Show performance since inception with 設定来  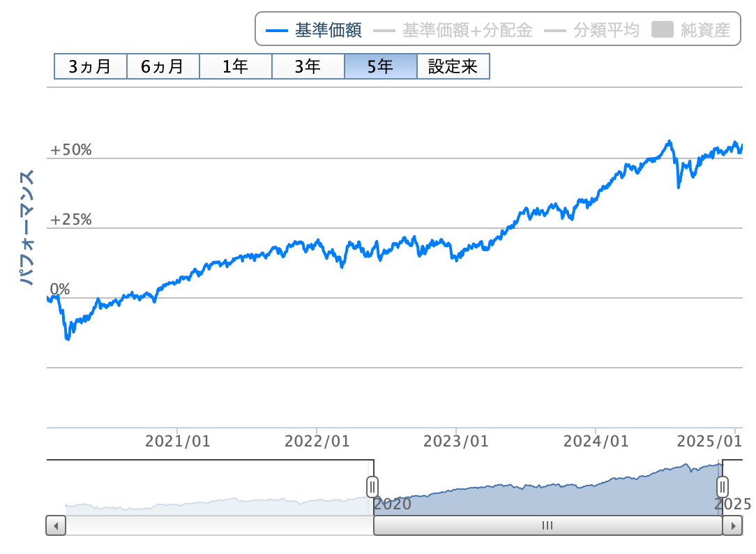[x=453, y=67]
